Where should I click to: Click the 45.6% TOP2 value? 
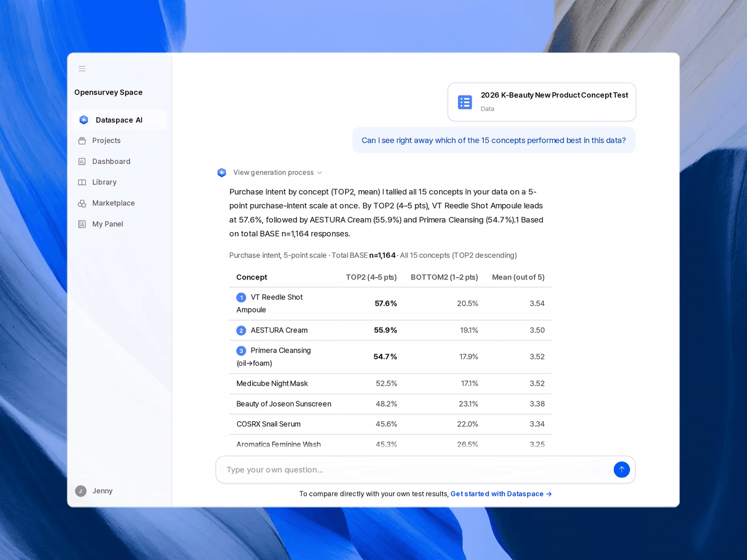386,424
